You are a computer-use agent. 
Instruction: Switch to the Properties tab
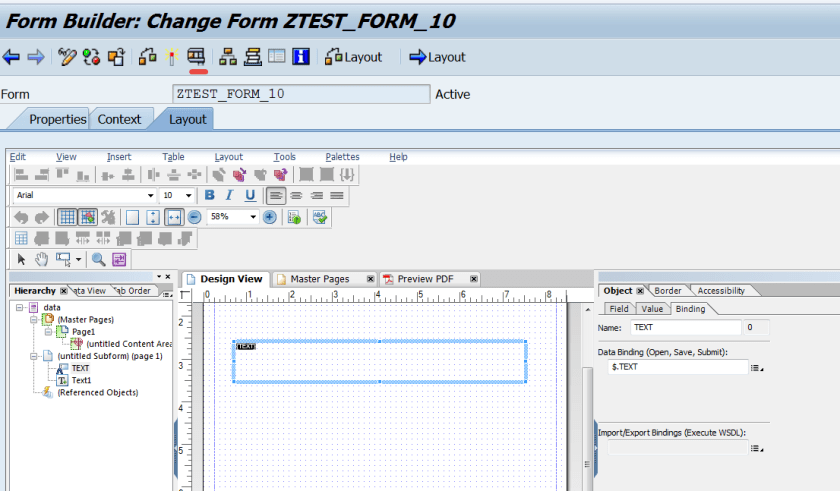pos(57,119)
